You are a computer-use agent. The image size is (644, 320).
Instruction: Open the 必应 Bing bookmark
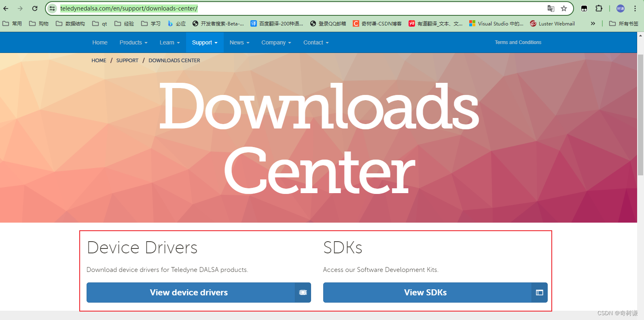pyautogui.click(x=177, y=23)
